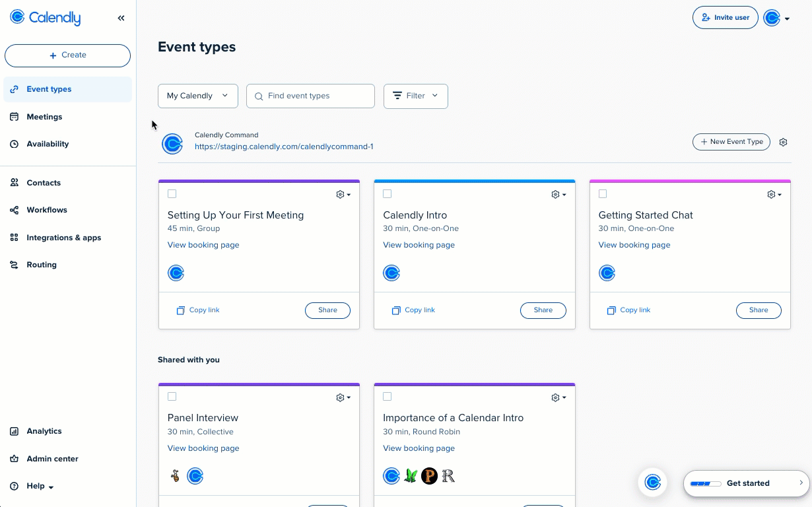Click the floating Calendly chat icon

pyautogui.click(x=652, y=483)
